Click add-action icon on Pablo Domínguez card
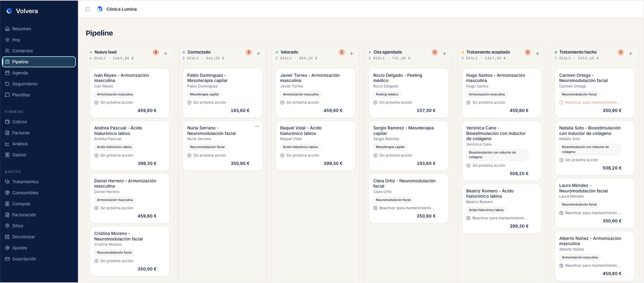This screenshot has width=644, height=283. [189, 103]
